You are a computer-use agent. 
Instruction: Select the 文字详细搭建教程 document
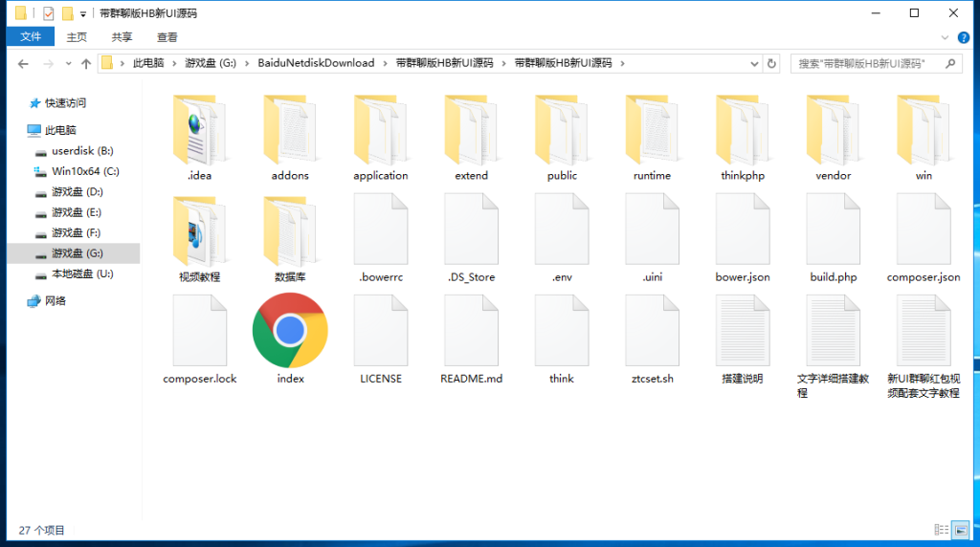tap(834, 347)
